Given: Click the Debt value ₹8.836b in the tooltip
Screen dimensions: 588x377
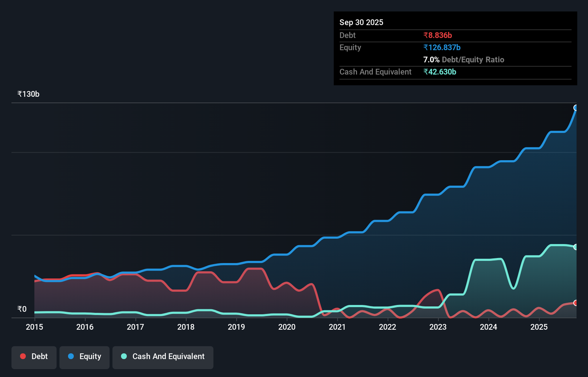Looking at the screenshot, I should (x=437, y=35).
